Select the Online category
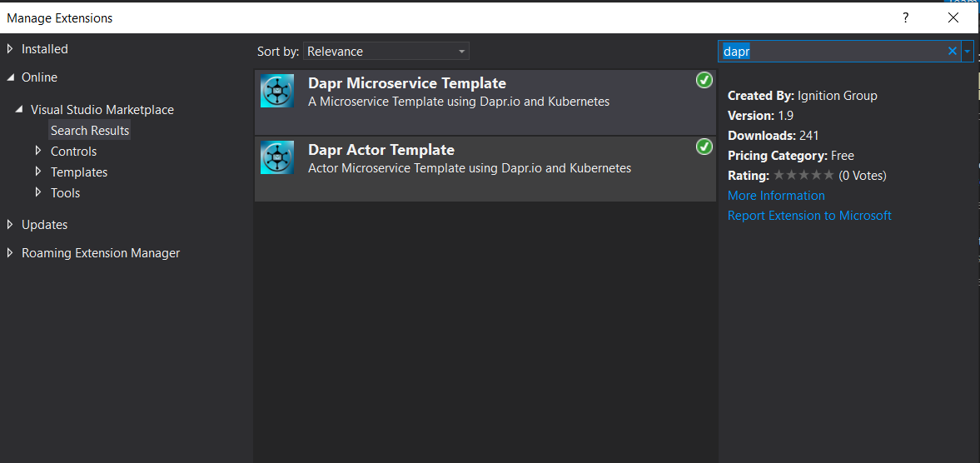 (x=39, y=77)
